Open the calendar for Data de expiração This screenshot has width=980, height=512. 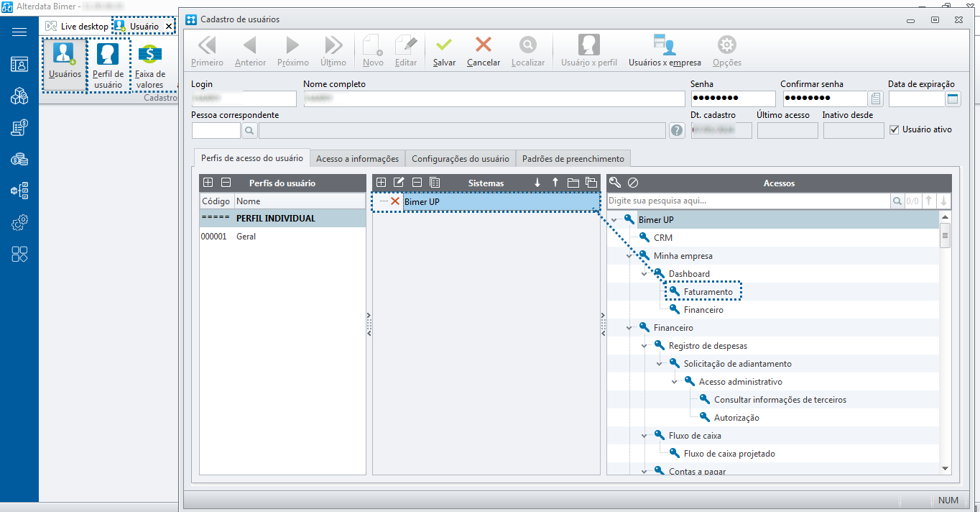953,99
